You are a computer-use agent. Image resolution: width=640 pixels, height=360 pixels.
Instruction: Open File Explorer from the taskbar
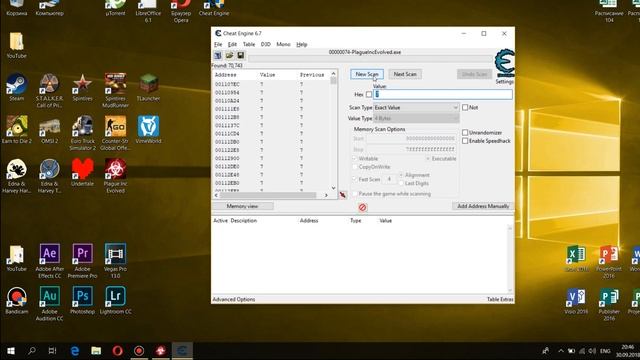click(x=96, y=351)
